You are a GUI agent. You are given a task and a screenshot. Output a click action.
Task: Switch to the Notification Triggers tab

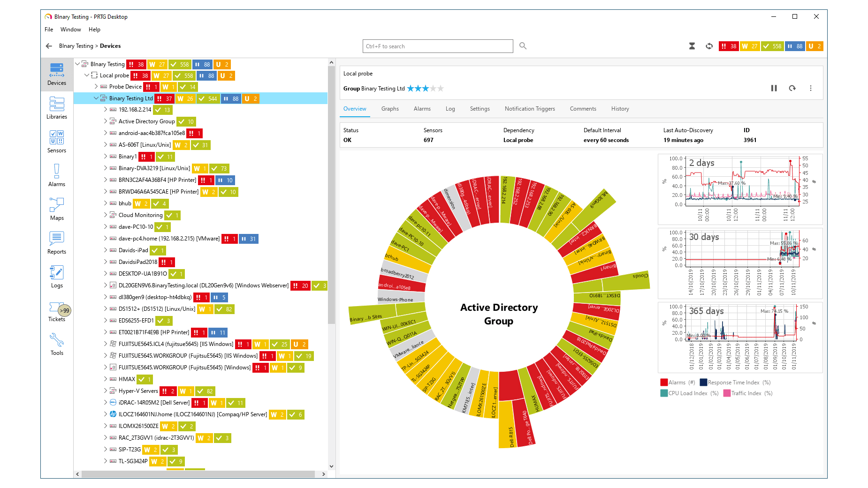click(529, 109)
